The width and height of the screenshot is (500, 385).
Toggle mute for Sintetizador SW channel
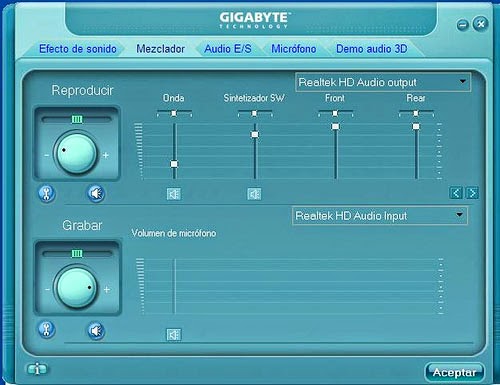pyautogui.click(x=254, y=194)
